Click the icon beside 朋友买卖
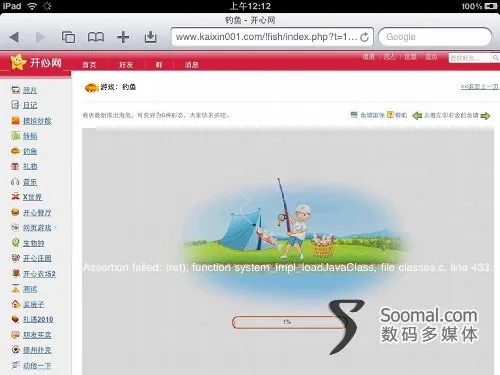 [16, 335]
